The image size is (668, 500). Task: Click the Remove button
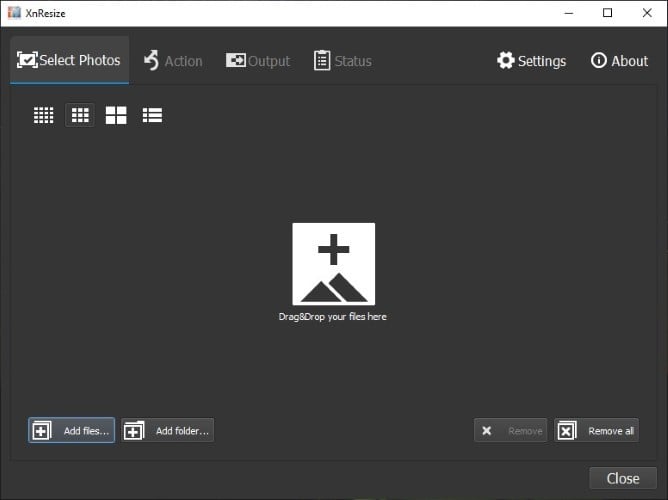tap(510, 431)
